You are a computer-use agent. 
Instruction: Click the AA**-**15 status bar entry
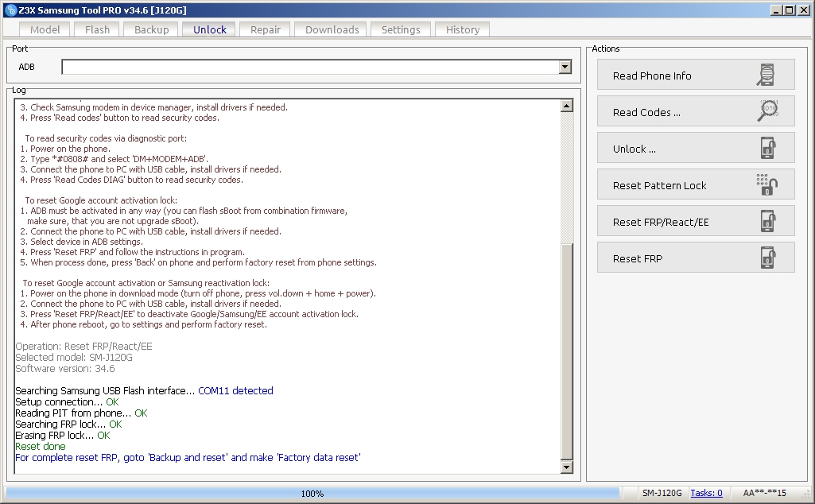click(764, 493)
